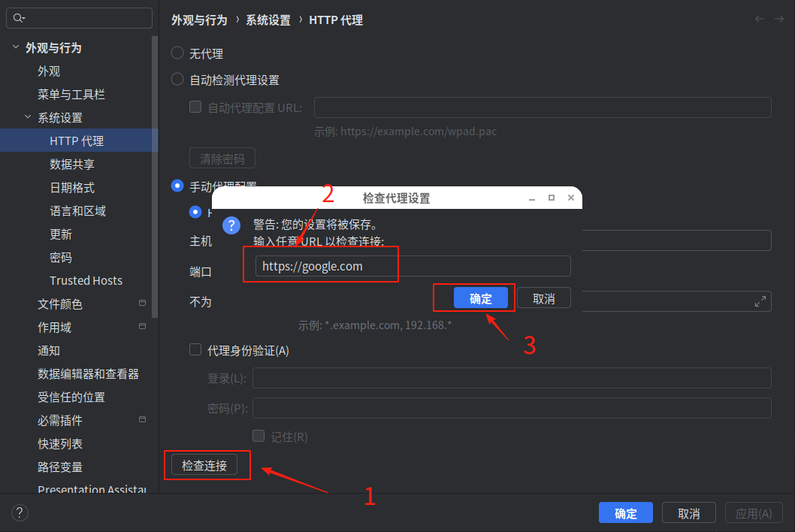The width and height of the screenshot is (795, 532).
Task: Click the help question mark icon at bottom left
Action: (x=20, y=512)
